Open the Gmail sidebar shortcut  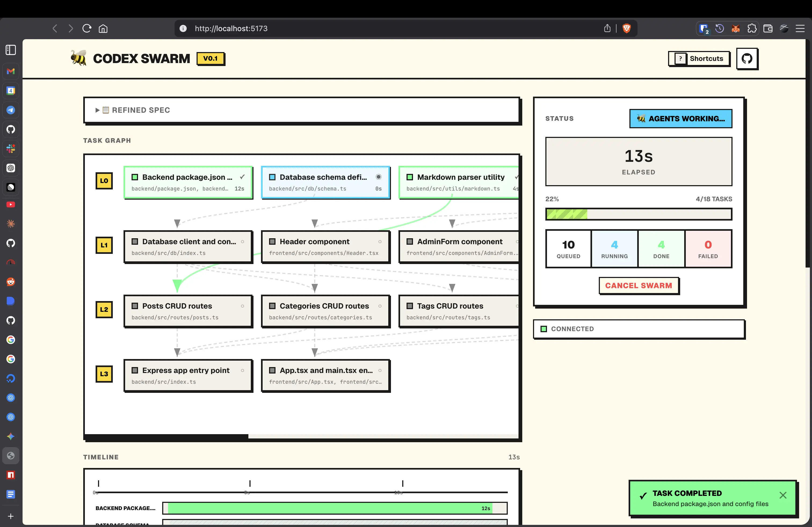tap(11, 71)
